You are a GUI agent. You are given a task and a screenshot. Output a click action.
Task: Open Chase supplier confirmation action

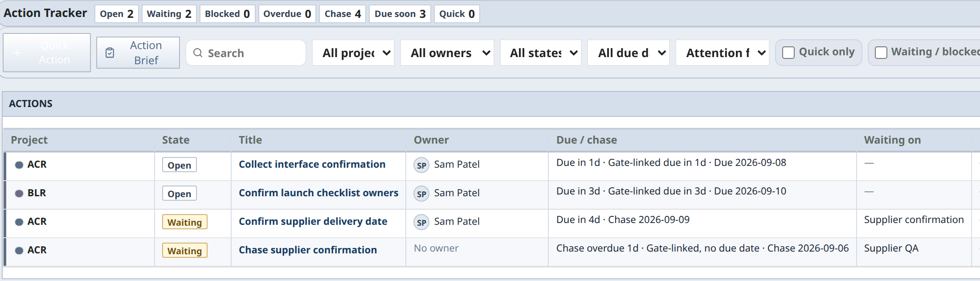pos(308,250)
